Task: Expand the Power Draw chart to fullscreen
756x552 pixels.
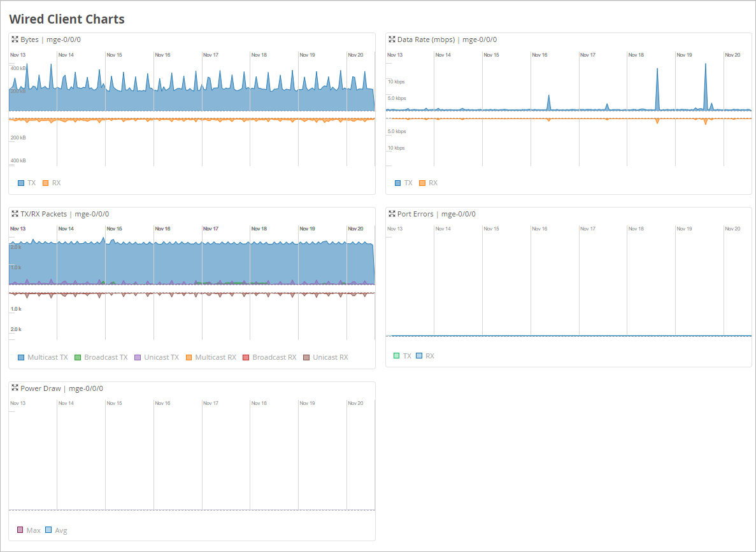Action: (15, 388)
